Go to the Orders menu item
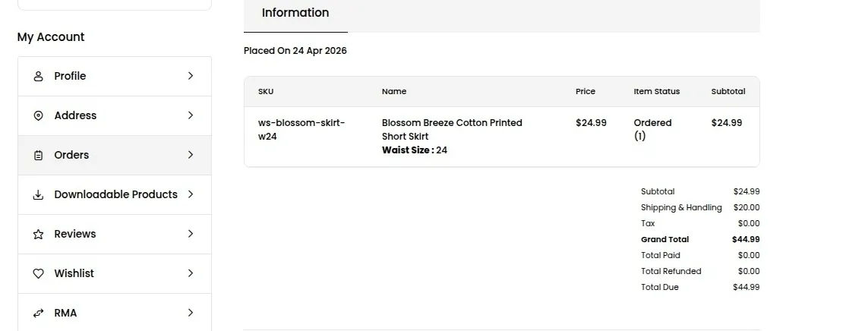868x331 pixels. click(71, 155)
